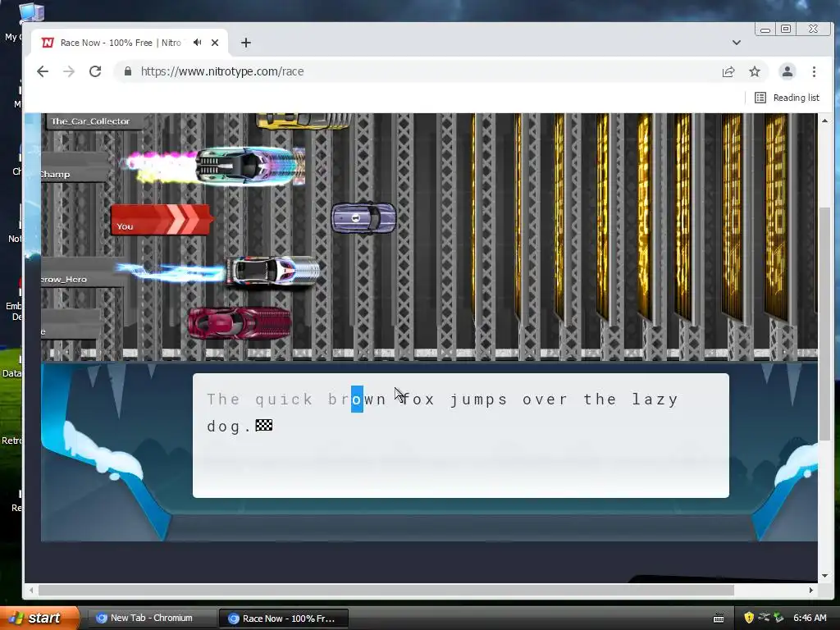Screen dimensions: 840x630
Task: Go back to the previous page
Action: (x=43, y=71)
